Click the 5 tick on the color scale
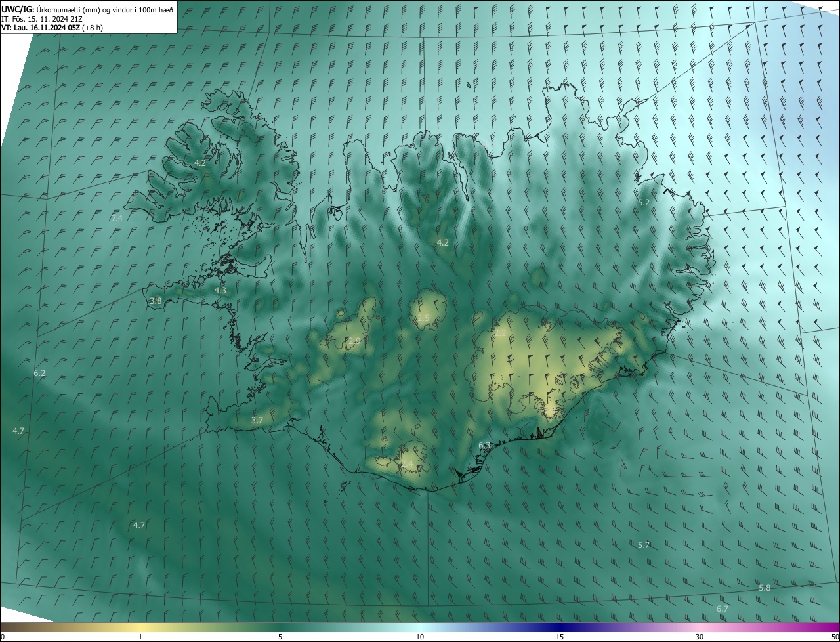 tap(280, 637)
